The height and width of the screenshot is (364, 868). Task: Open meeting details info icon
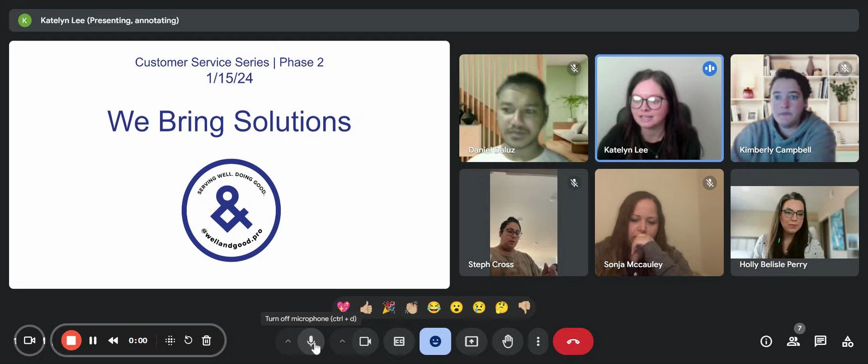pos(766,342)
